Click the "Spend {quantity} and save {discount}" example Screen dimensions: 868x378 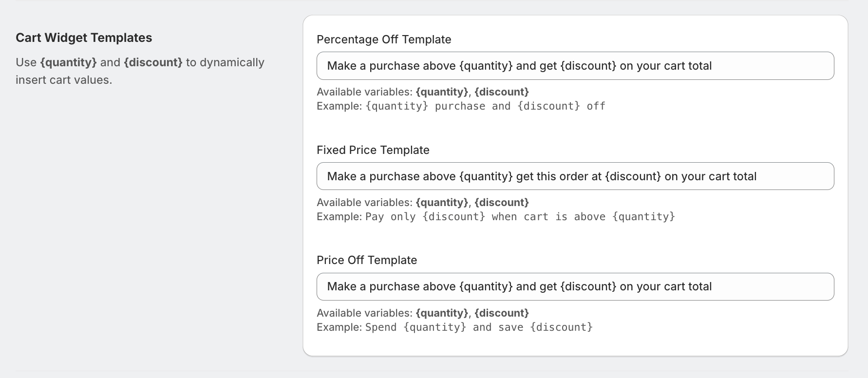pyautogui.click(x=479, y=327)
